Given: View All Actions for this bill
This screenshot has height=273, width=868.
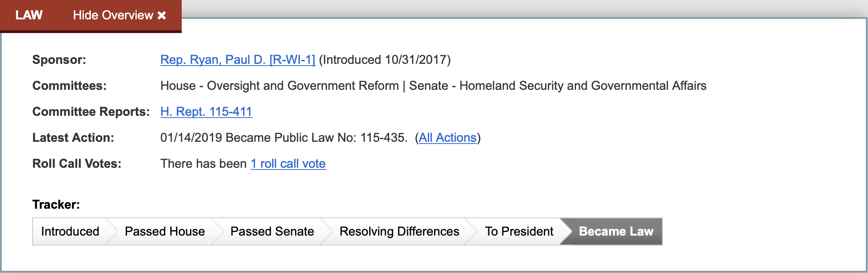Looking at the screenshot, I should tap(447, 138).
